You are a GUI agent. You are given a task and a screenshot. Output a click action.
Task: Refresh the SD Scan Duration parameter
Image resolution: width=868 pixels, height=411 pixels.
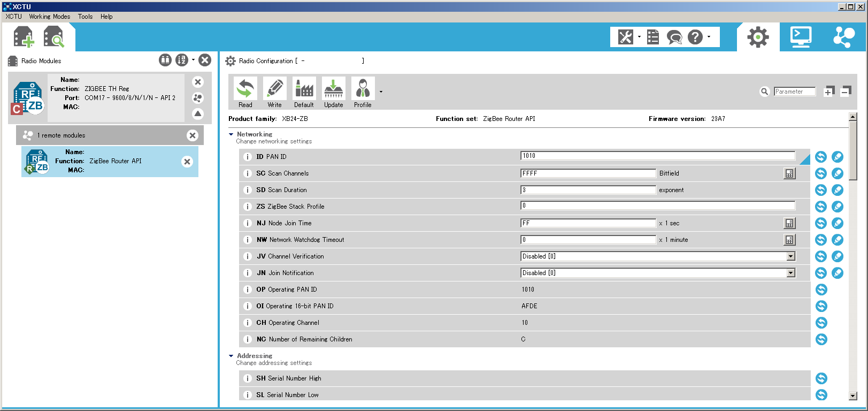[x=821, y=190]
